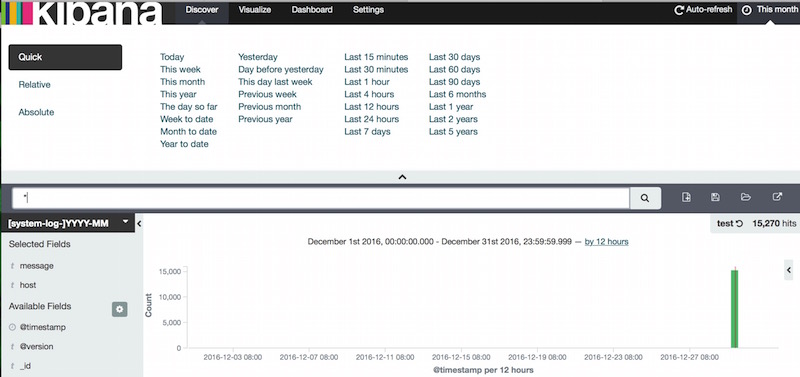Choose Last 60 days range
This screenshot has width=800, height=377.
point(455,69)
